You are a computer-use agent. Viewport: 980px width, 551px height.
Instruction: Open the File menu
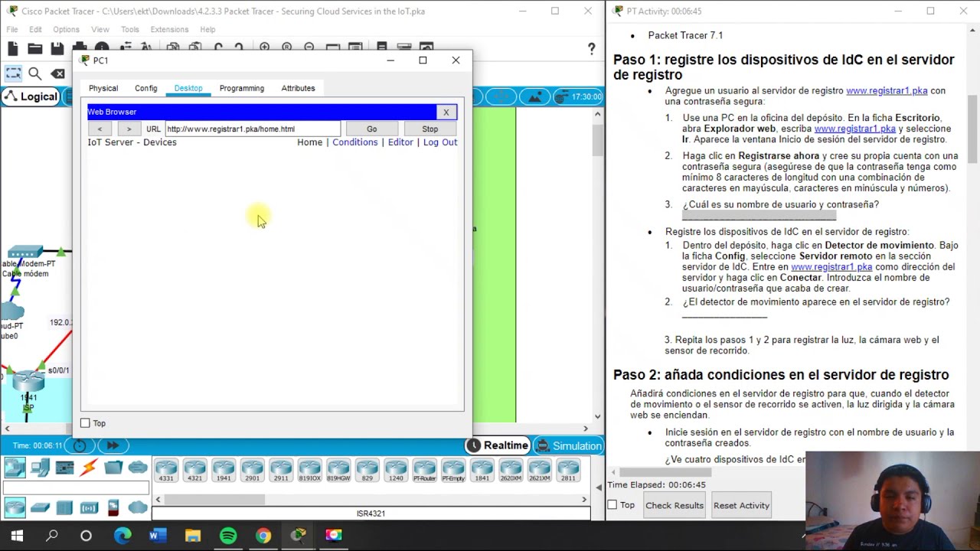click(x=12, y=29)
